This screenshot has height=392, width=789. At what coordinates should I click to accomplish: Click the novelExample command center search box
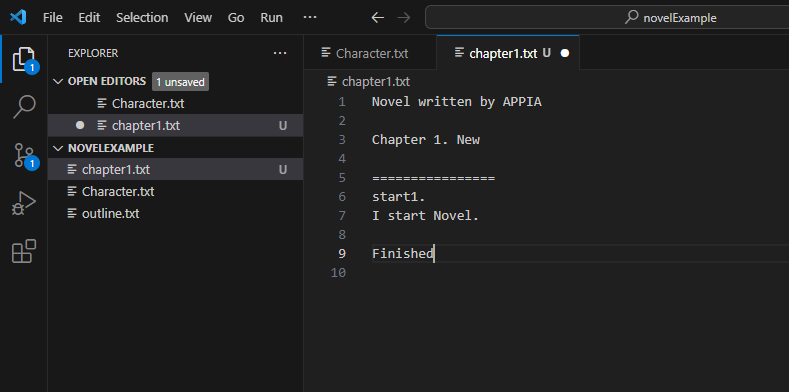point(607,18)
